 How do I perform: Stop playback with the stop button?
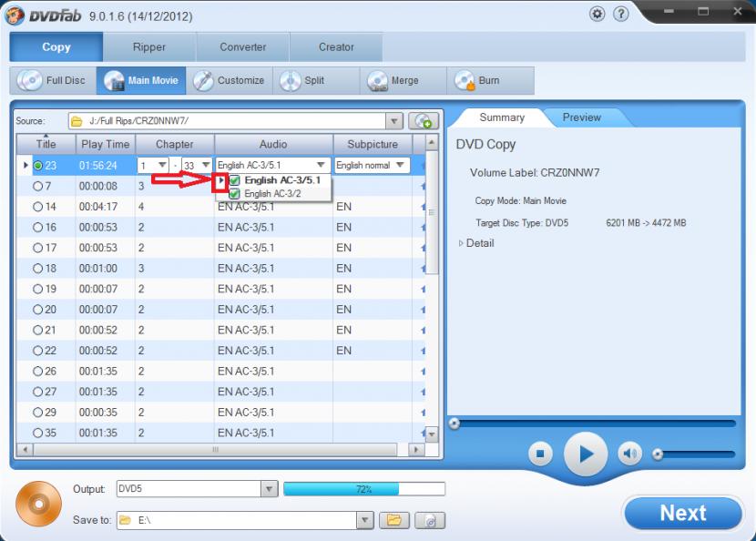540,453
